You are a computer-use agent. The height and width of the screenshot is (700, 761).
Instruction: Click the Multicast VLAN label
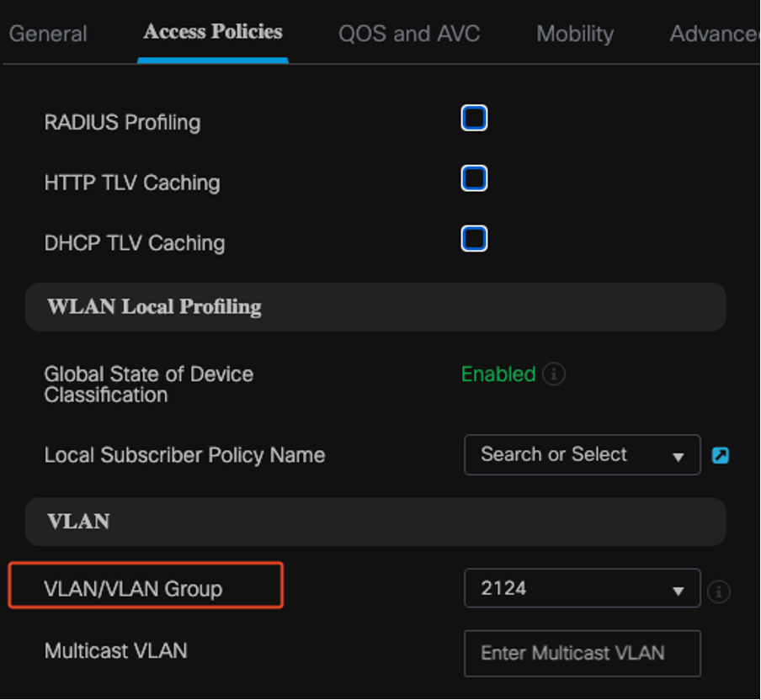(x=115, y=650)
